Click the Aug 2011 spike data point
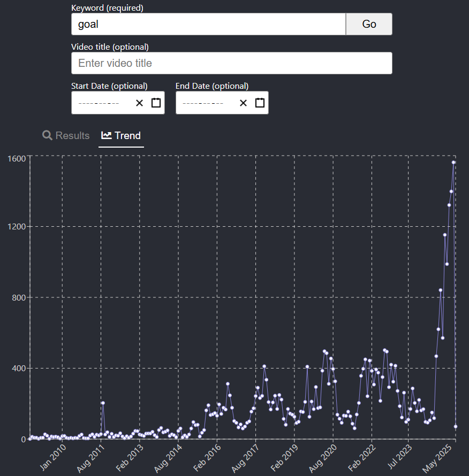 tap(103, 403)
